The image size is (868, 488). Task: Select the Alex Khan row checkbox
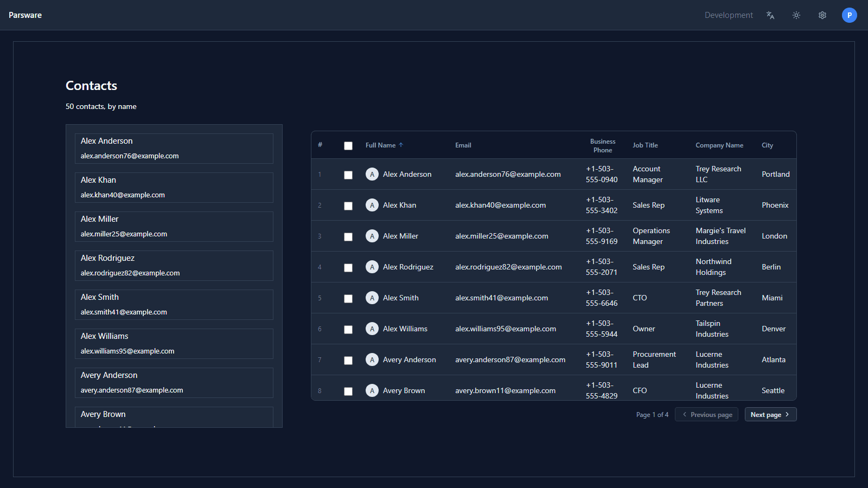tap(348, 206)
